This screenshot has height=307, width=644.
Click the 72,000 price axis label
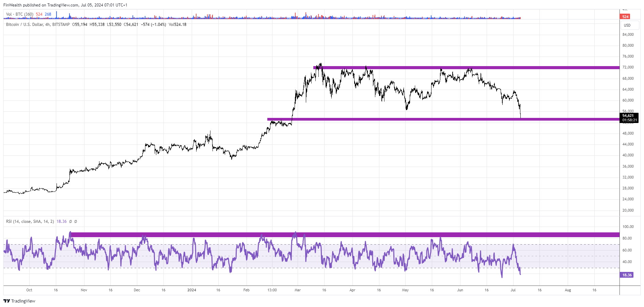click(628, 67)
